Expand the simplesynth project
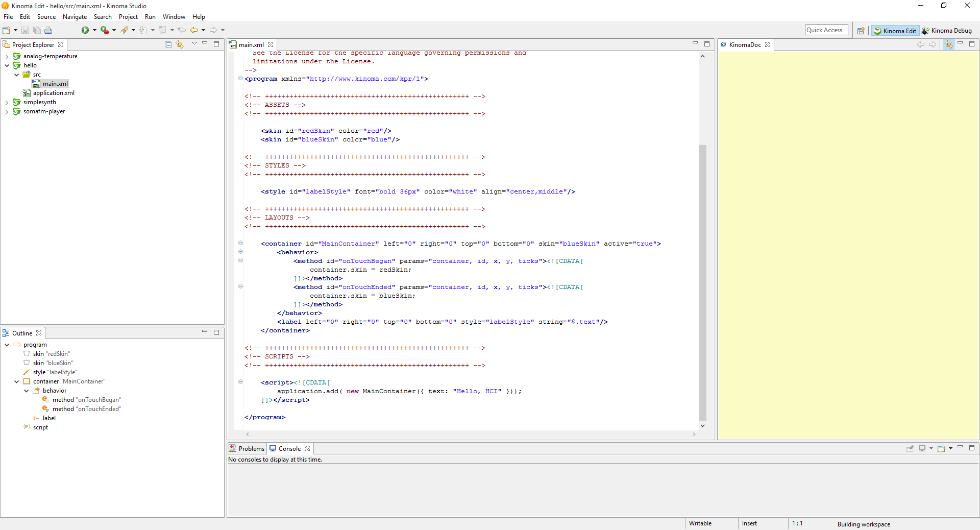980x530 pixels. 7,103
